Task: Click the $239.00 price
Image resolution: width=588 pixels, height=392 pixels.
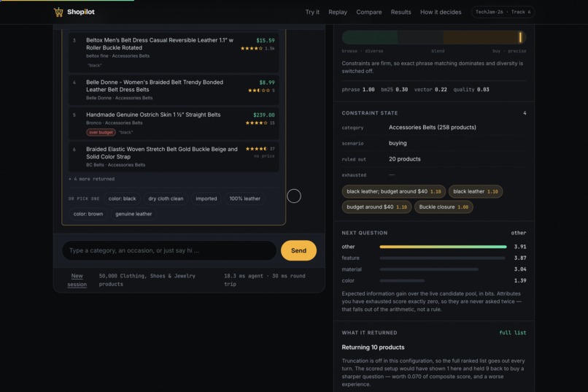Action: coord(263,115)
